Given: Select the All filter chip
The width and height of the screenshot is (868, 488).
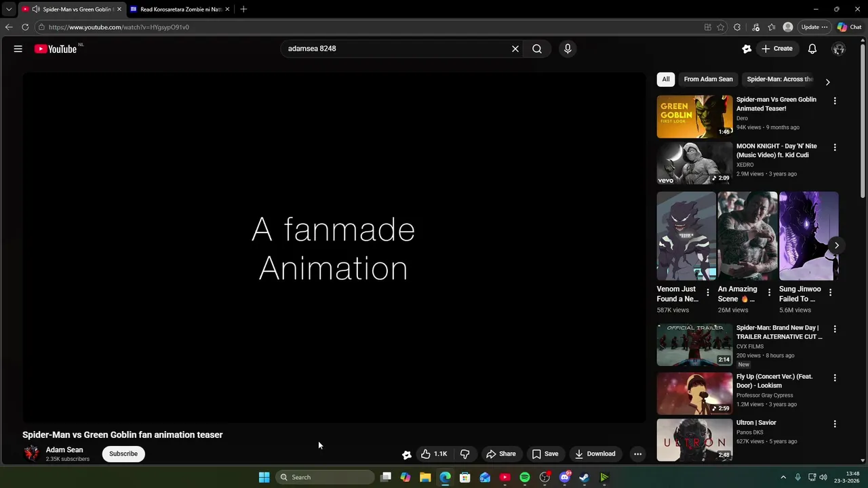Looking at the screenshot, I should [666, 79].
